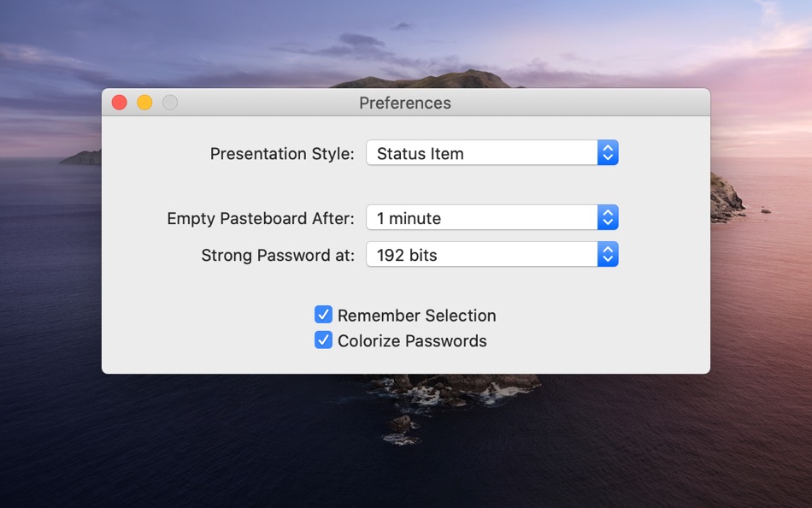The image size is (812, 508).
Task: Click the Empty Pasteboard After label
Action: point(261,218)
